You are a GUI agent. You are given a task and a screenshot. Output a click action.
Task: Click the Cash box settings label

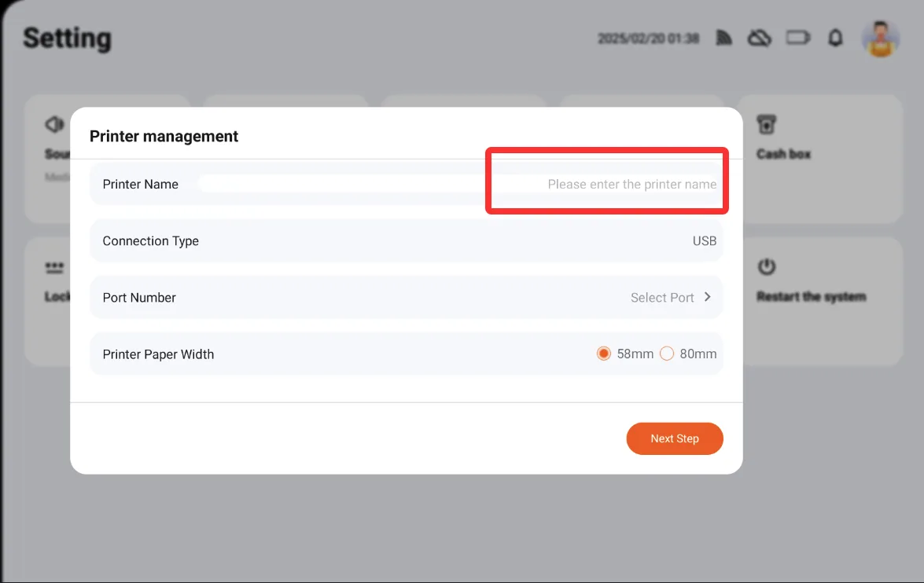(784, 154)
